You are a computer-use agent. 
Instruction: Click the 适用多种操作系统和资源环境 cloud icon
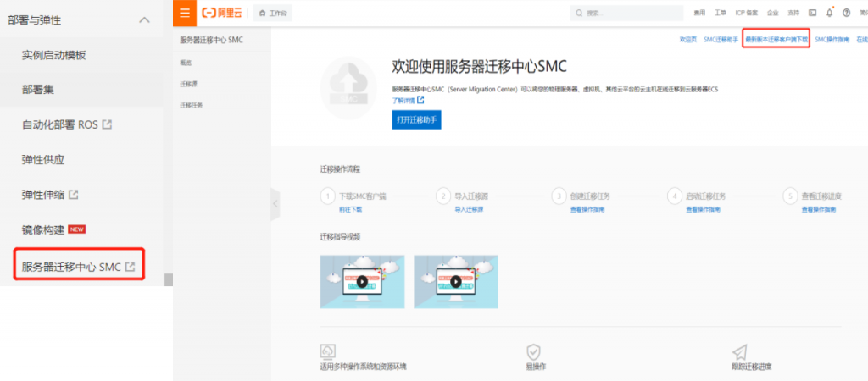click(x=328, y=351)
